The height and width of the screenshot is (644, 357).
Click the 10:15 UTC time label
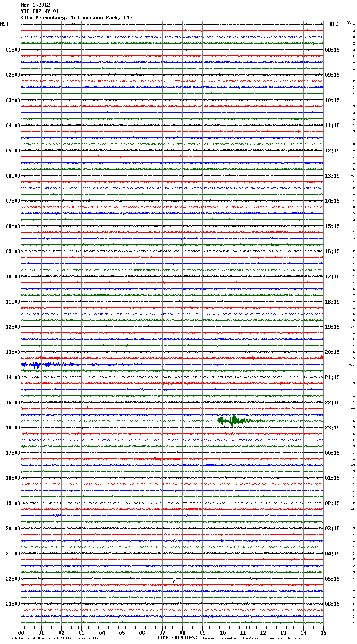point(332,100)
